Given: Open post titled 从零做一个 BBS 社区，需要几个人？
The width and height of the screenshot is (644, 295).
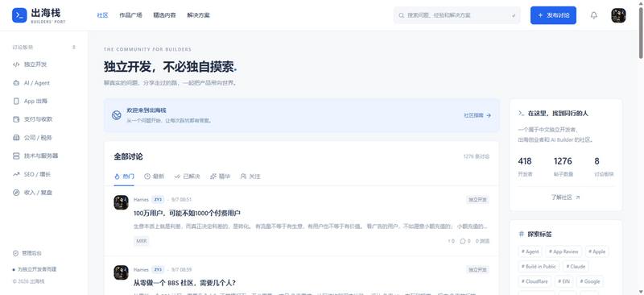Looking at the screenshot, I should coord(184,283).
